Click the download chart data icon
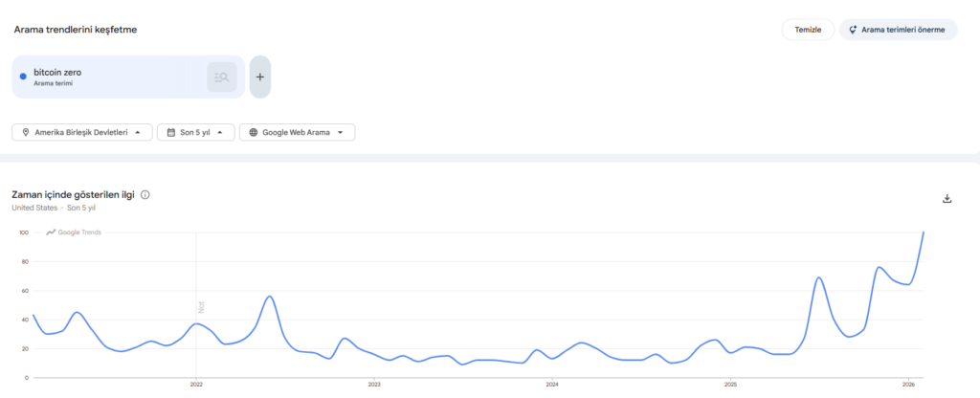Image resolution: width=980 pixels, height=398 pixels. pos(947,199)
